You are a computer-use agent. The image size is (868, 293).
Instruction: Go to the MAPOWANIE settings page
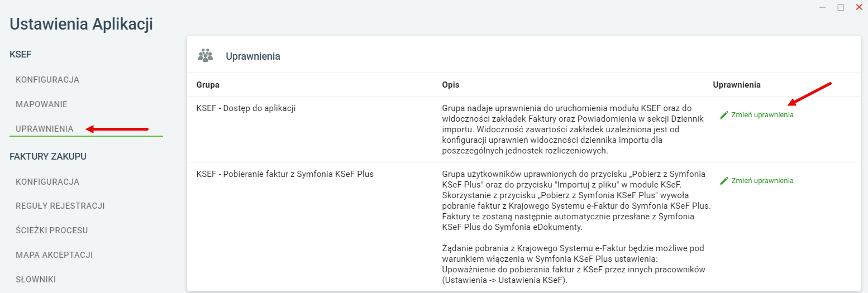point(41,104)
